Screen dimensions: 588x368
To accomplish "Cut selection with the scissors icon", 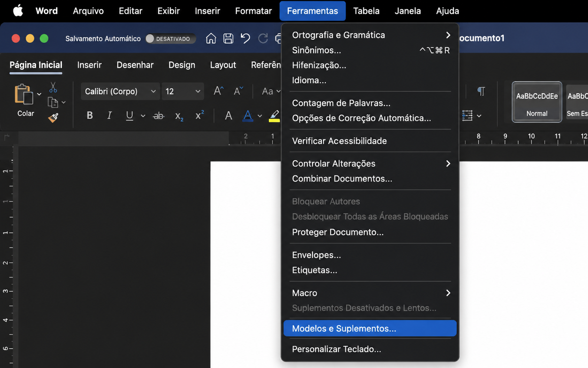I will [53, 88].
